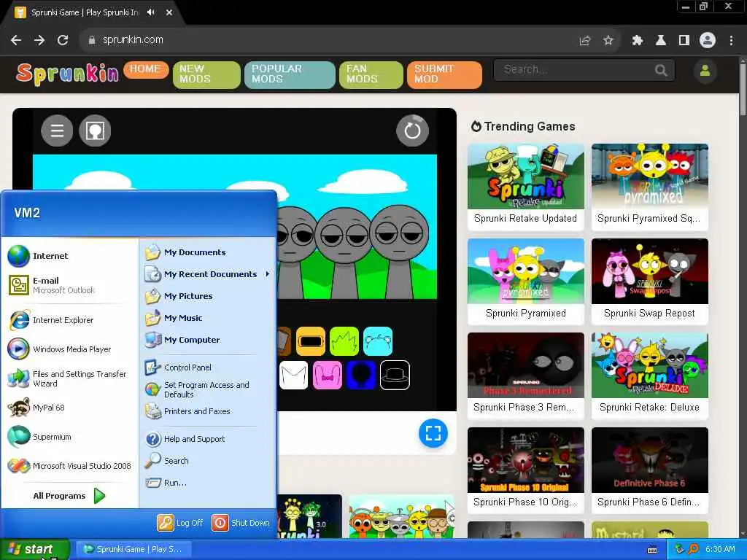Click the Sprunkin logo

tap(67, 74)
